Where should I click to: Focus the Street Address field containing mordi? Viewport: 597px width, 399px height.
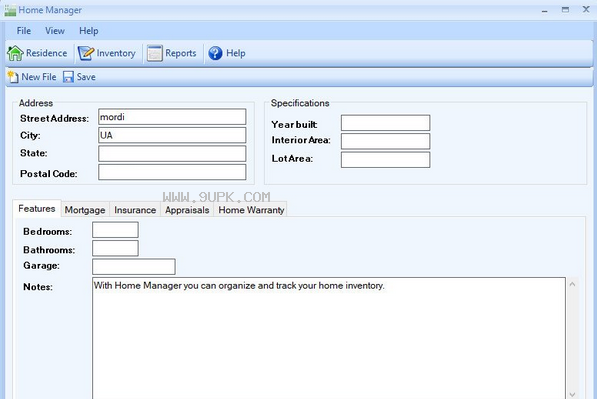(x=172, y=117)
